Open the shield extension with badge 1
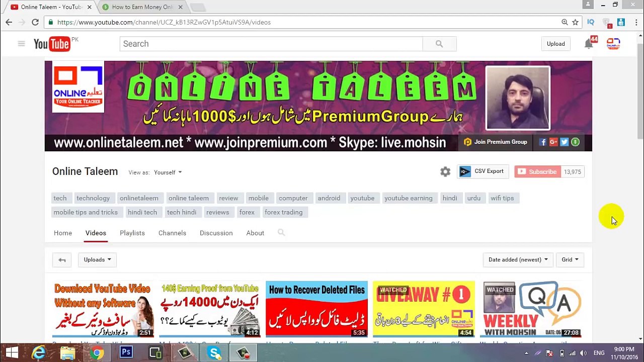 (607, 23)
